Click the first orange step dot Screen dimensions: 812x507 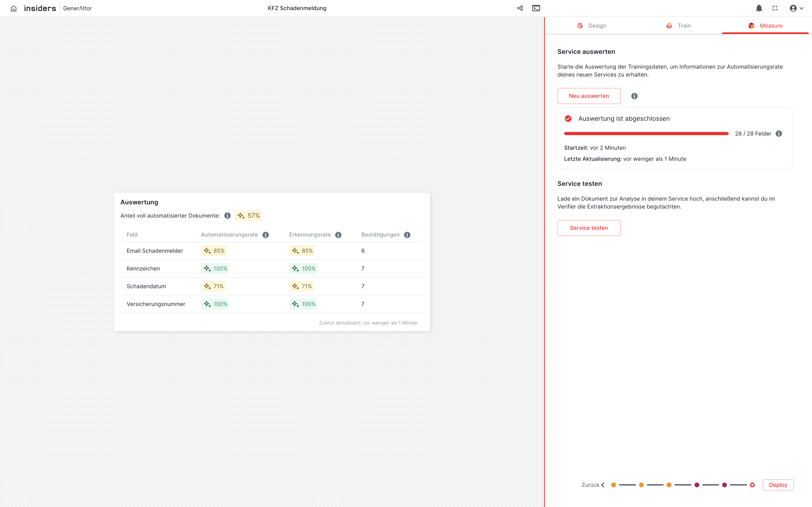613,485
